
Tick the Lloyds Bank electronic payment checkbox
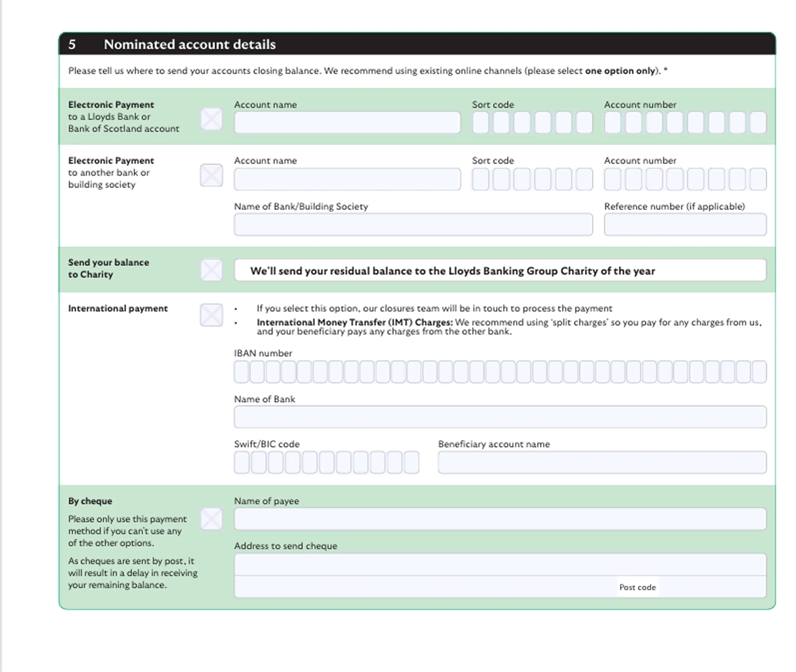[x=211, y=119]
